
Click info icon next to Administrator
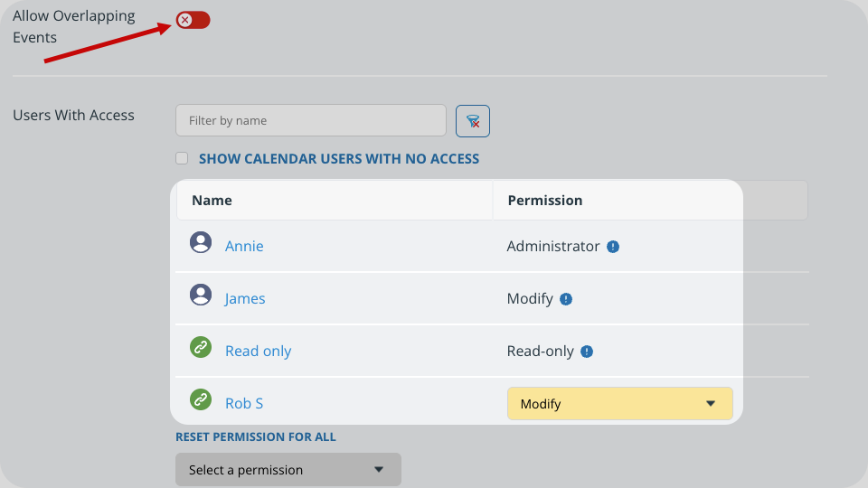coord(613,247)
